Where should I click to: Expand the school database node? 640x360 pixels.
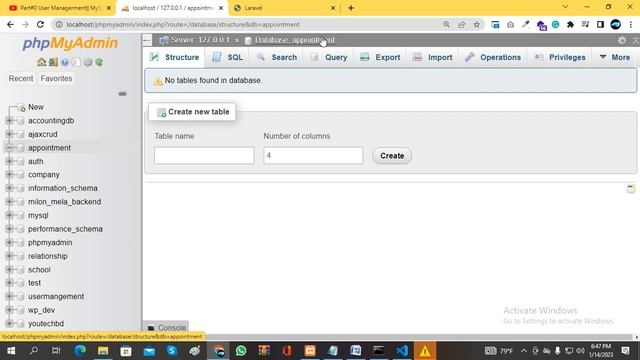(x=9, y=269)
